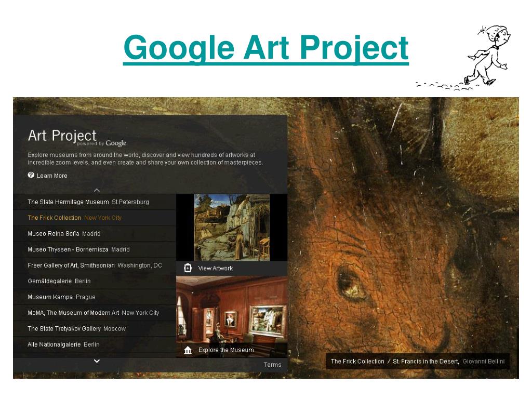The image size is (532, 399).
Task: Select The State Hermitage Museum St.Petersburg
Action: click(x=95, y=202)
